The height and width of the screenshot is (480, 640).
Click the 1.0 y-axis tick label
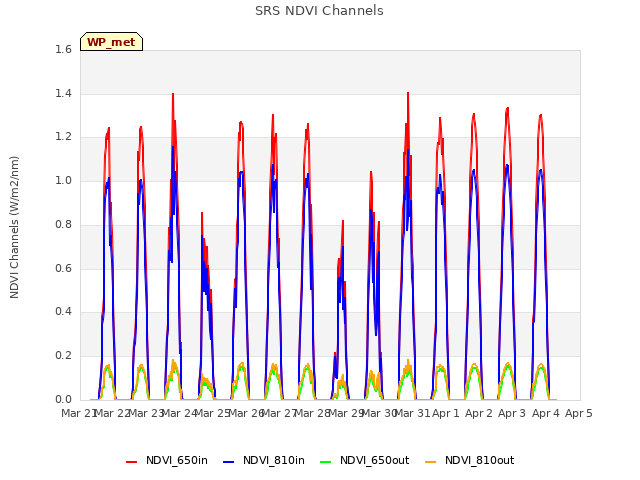point(63,180)
